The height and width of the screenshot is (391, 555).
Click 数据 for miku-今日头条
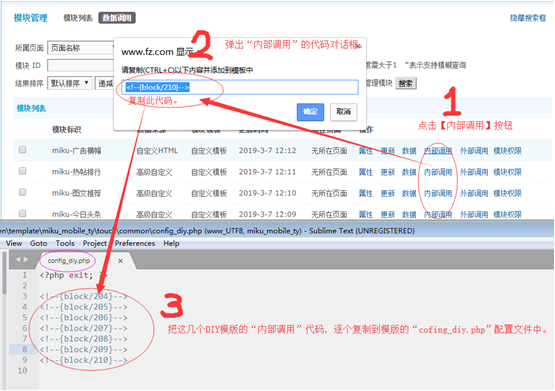click(409, 214)
